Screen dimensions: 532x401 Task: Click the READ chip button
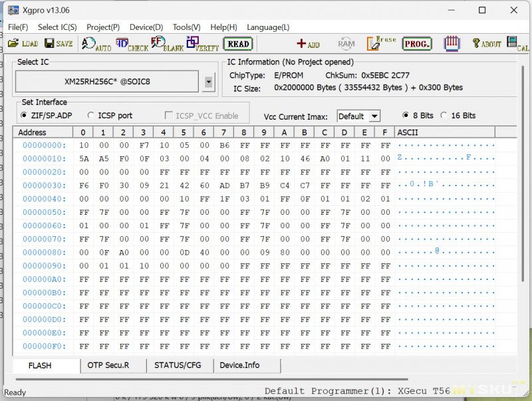click(x=238, y=44)
